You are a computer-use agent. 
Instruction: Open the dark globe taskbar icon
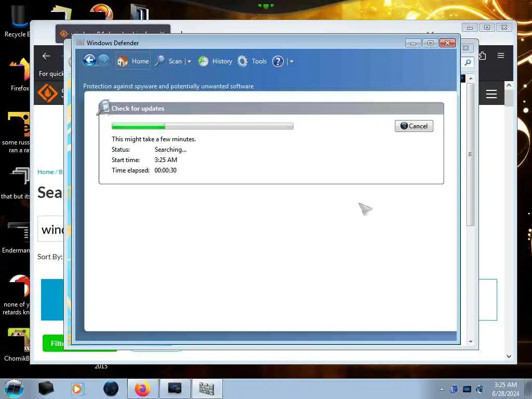click(111, 389)
